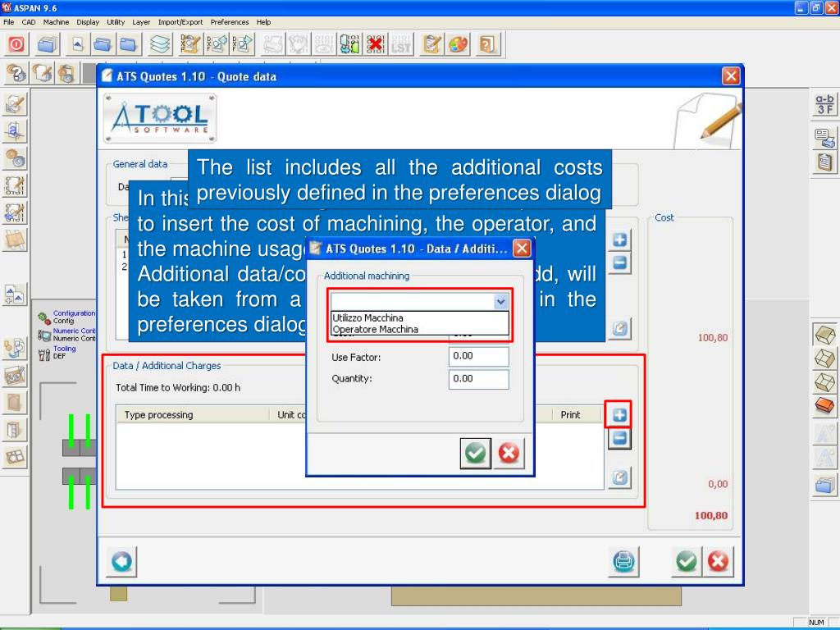Remove additional charge with minus icon
This screenshot has height=630, width=840.
[619, 438]
